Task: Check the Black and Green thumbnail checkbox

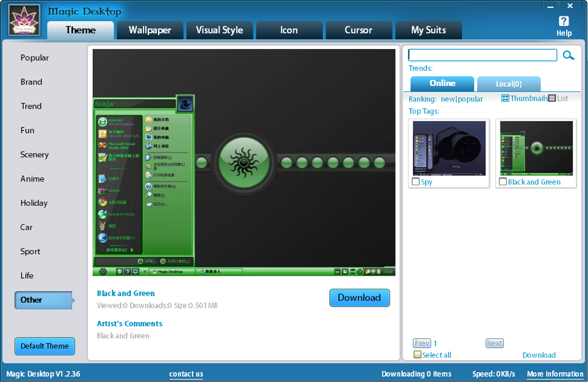Action: tap(503, 182)
